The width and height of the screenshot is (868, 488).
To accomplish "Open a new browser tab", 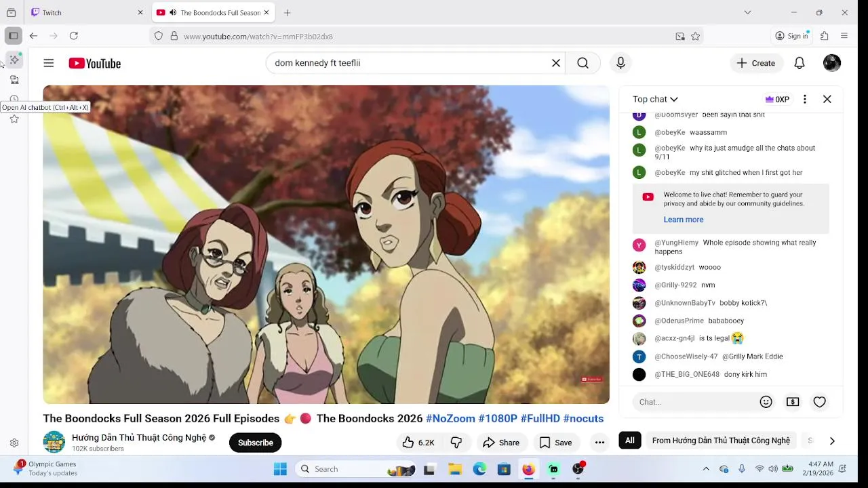I will (x=288, y=12).
